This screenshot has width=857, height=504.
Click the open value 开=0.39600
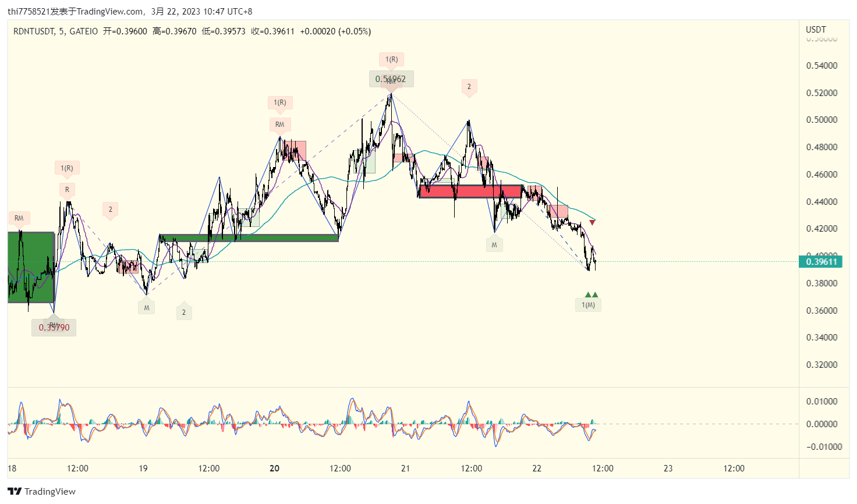tap(125, 31)
